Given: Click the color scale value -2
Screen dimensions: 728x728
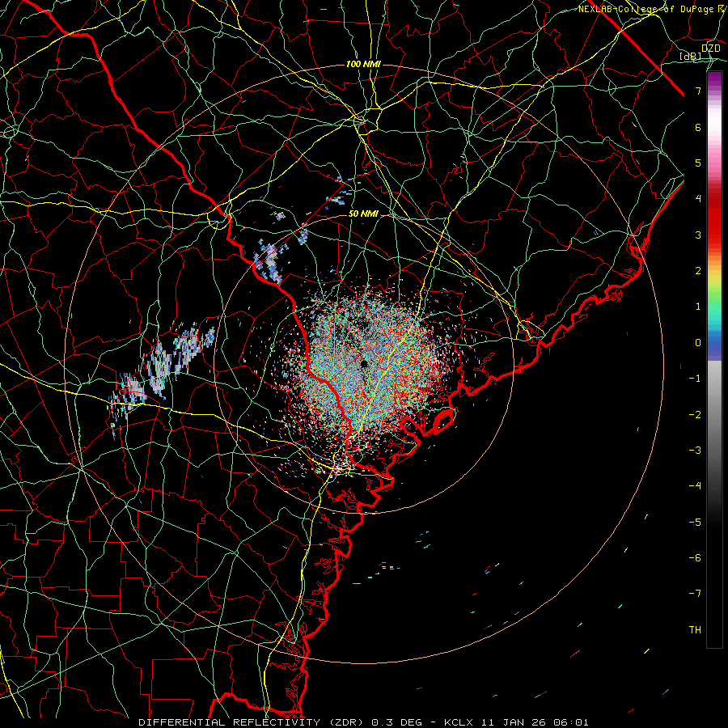Looking at the screenshot, I should 695,415.
